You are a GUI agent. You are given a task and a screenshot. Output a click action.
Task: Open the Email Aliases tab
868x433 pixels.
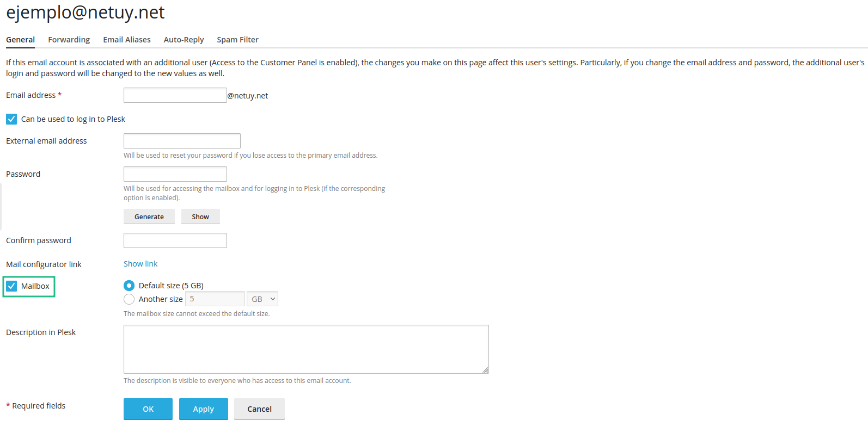(x=126, y=40)
